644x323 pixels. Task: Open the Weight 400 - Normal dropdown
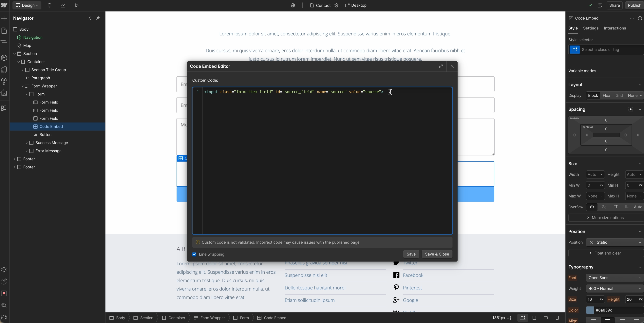click(x=615, y=289)
